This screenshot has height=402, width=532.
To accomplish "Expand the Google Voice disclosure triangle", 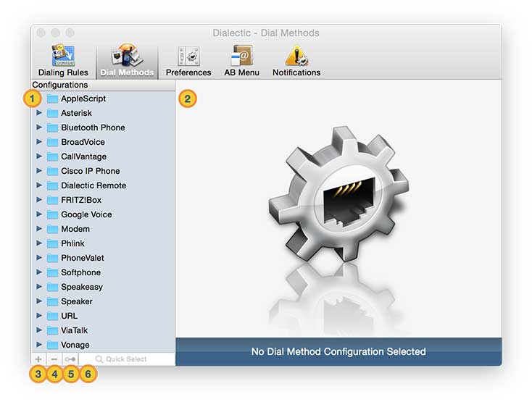I will click(x=39, y=214).
